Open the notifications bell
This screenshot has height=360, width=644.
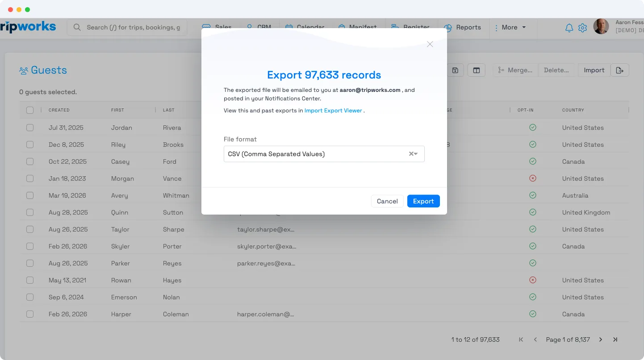tap(569, 28)
